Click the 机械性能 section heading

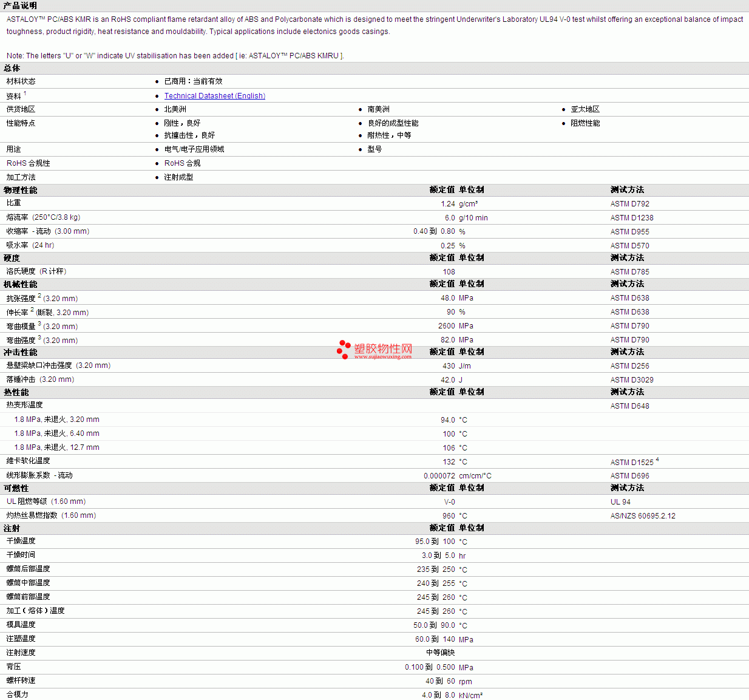(x=21, y=284)
